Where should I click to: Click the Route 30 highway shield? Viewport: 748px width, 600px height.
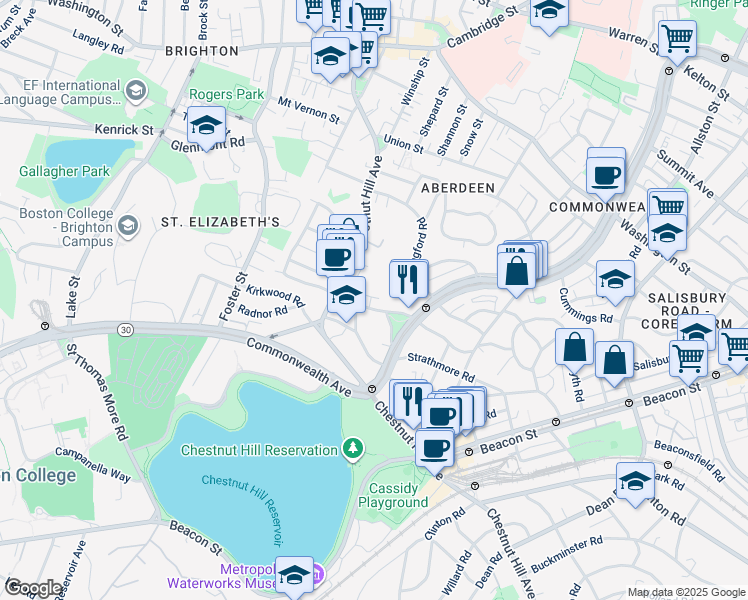tap(125, 330)
